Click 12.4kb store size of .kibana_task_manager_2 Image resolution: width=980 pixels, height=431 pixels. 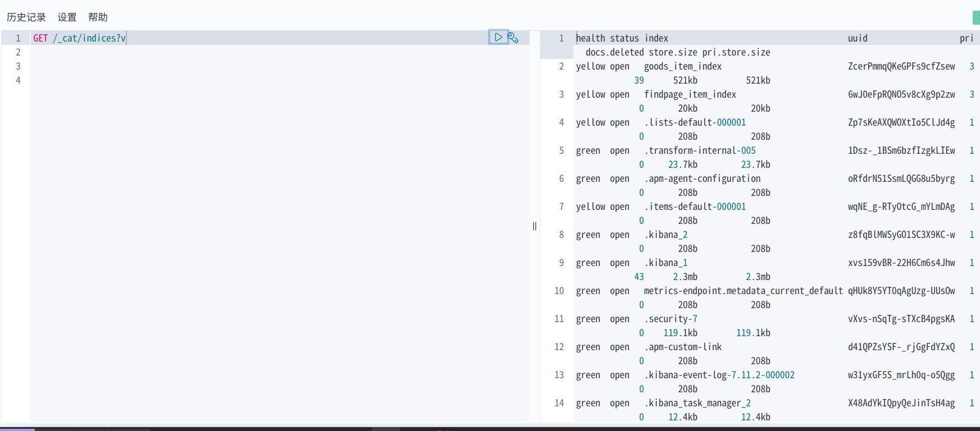click(x=683, y=417)
